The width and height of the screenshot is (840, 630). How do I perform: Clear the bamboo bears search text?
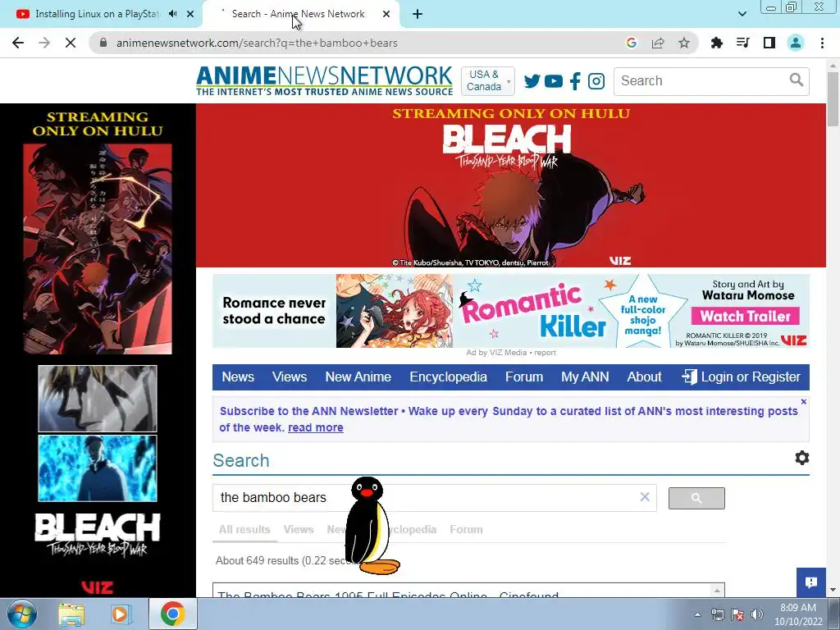click(645, 497)
